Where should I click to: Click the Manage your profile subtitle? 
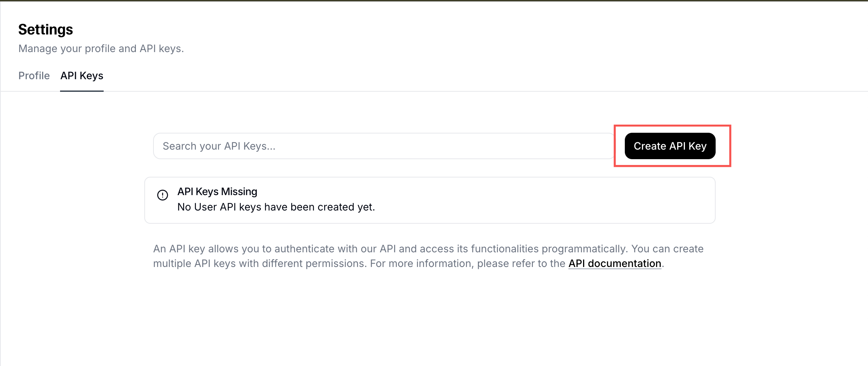101,48
